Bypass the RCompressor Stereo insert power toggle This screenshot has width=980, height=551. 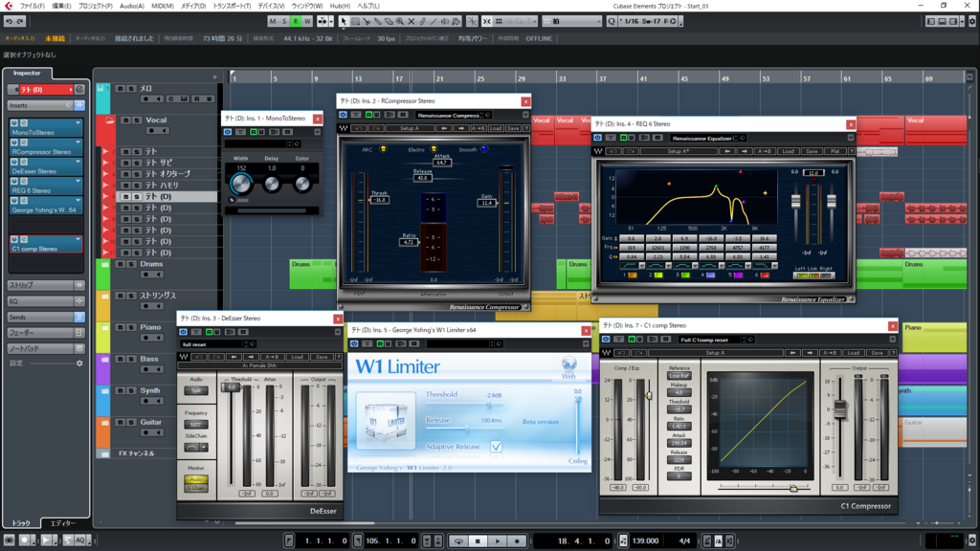click(13, 143)
